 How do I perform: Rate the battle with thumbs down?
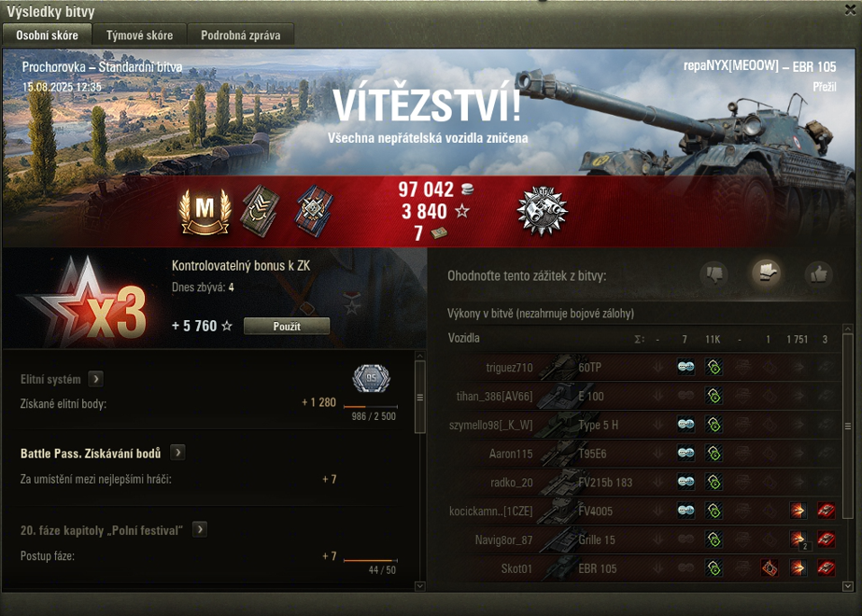point(714,273)
